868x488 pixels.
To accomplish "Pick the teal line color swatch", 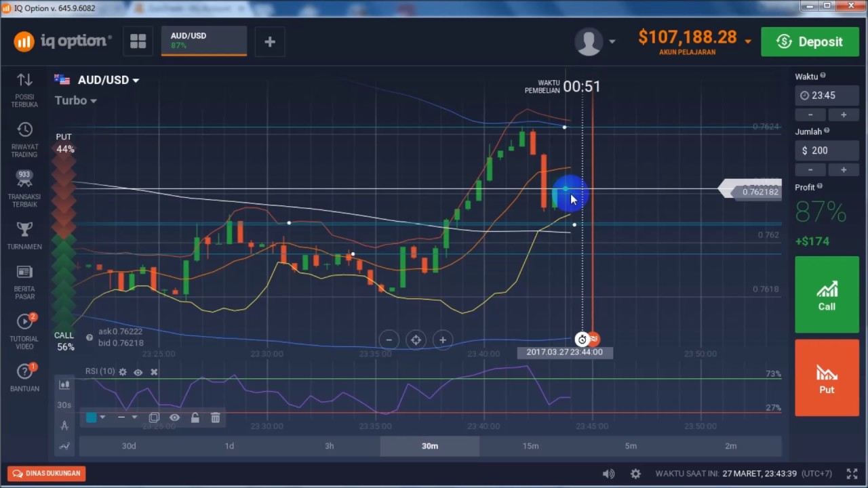I will [91, 418].
